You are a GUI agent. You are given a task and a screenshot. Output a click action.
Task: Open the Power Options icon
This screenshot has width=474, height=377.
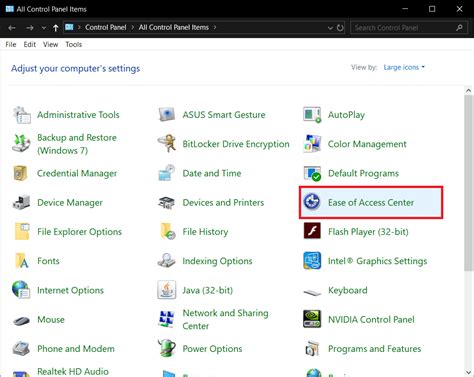click(167, 348)
